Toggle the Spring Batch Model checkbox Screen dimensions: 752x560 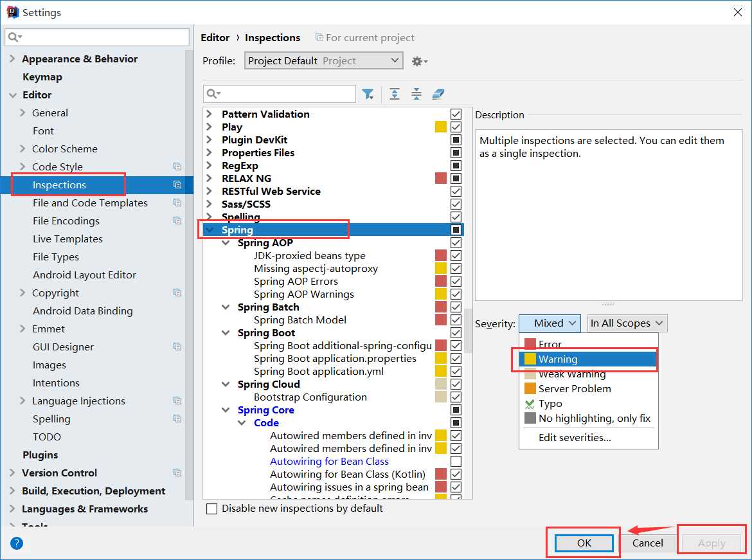[x=456, y=320]
